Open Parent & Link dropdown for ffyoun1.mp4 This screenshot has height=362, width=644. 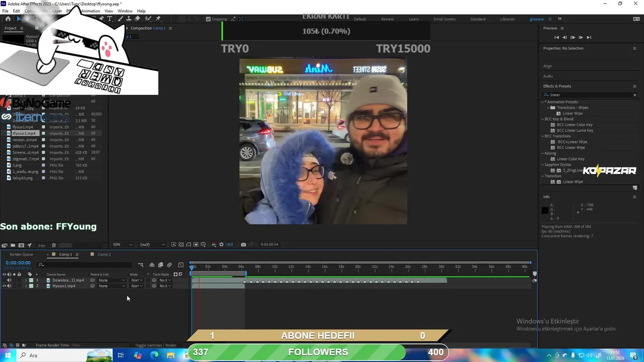click(112, 286)
